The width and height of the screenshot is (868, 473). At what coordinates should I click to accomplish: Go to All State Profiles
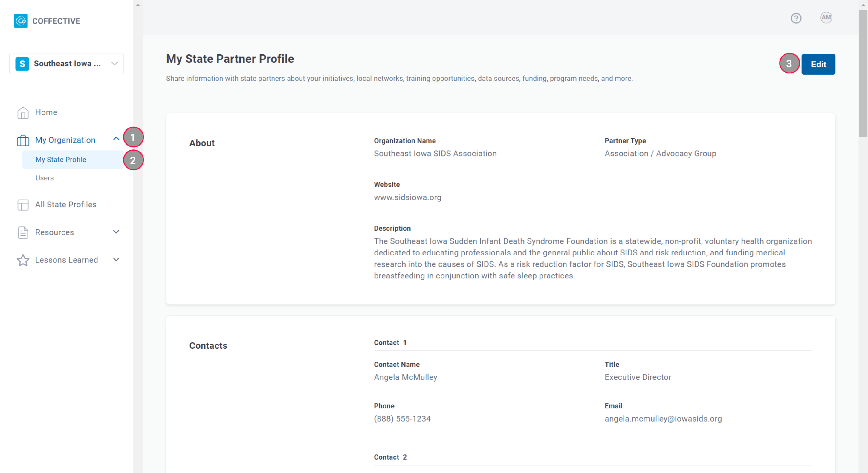[x=66, y=205]
